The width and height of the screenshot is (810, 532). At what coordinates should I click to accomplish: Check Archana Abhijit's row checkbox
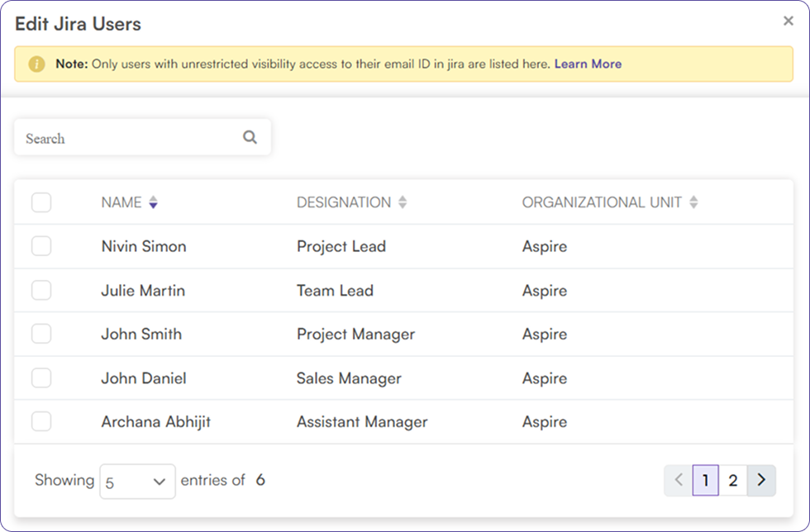pos(41,421)
